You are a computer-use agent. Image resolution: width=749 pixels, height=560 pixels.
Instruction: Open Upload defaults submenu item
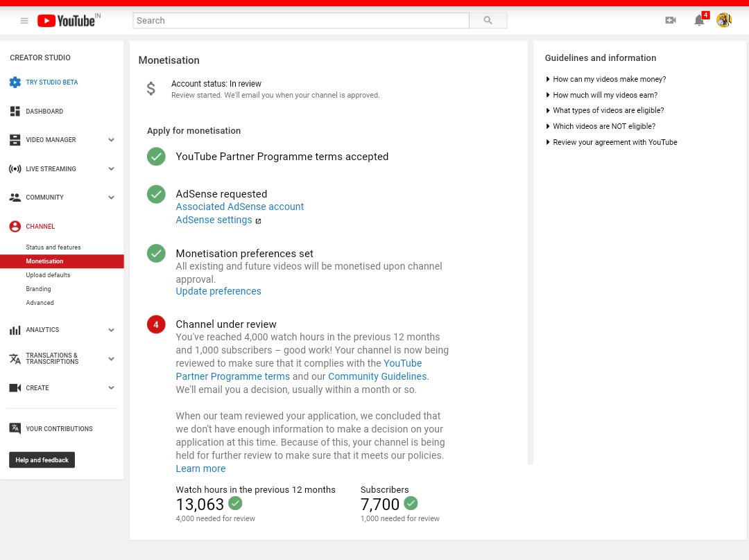pyautogui.click(x=48, y=275)
